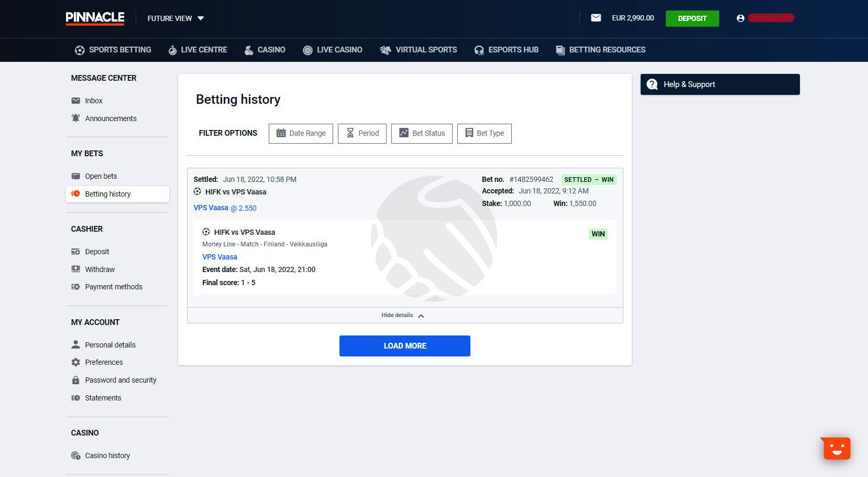Click the Help & Support question mark icon
The width and height of the screenshot is (868, 477).
tap(652, 84)
